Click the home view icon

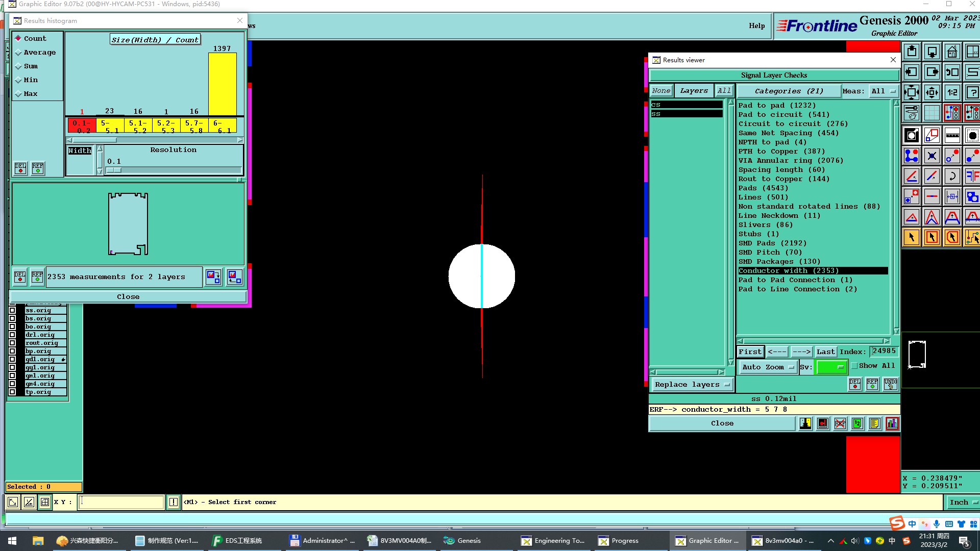click(x=952, y=52)
